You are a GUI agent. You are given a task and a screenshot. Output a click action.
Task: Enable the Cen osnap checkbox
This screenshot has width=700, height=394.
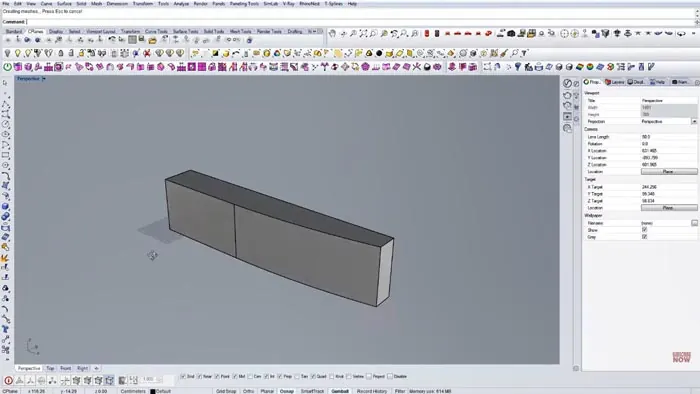250,377
